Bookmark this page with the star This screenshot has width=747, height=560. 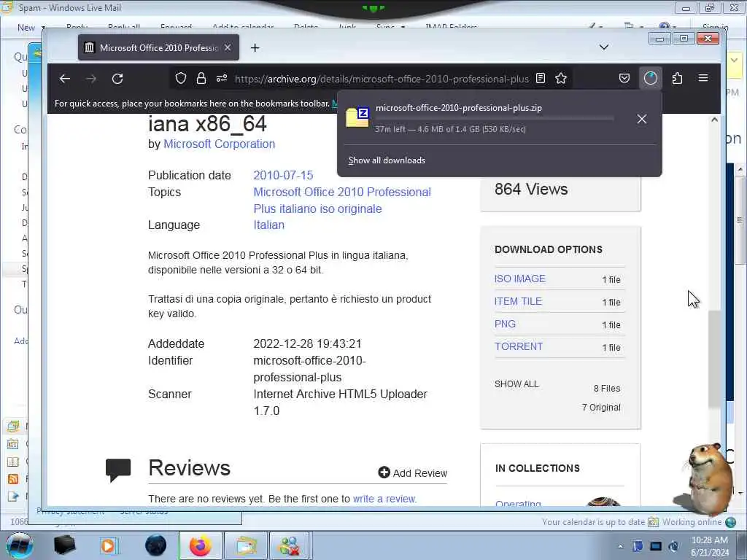tap(561, 78)
